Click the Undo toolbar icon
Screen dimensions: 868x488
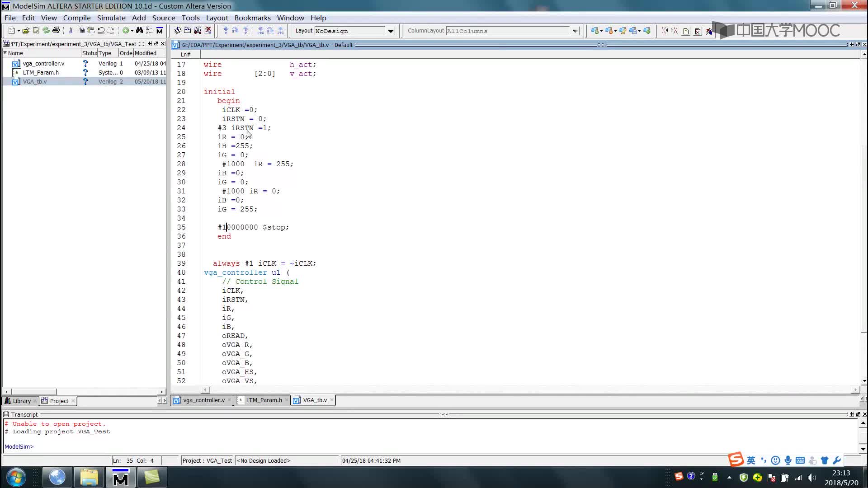tap(101, 30)
